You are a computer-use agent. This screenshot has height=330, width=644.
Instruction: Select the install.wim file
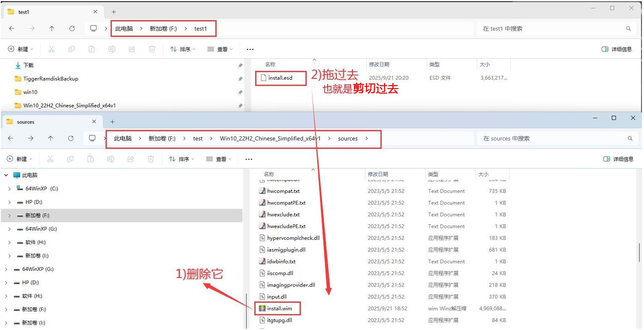279,308
